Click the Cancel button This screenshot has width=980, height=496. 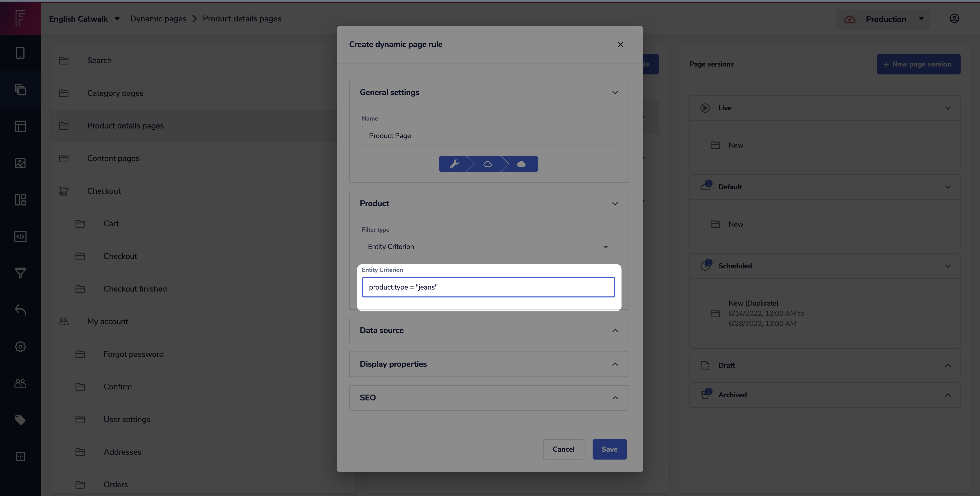pos(563,449)
